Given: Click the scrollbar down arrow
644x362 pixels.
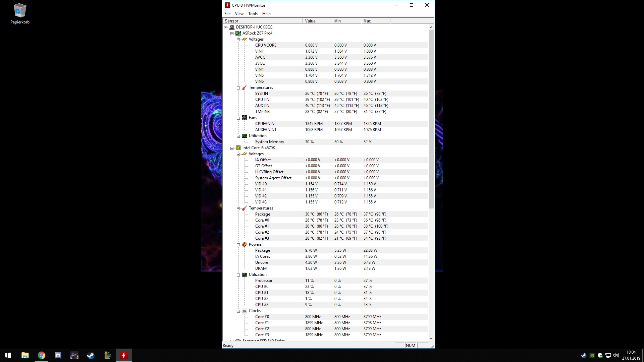Looking at the screenshot, I should (431, 339).
